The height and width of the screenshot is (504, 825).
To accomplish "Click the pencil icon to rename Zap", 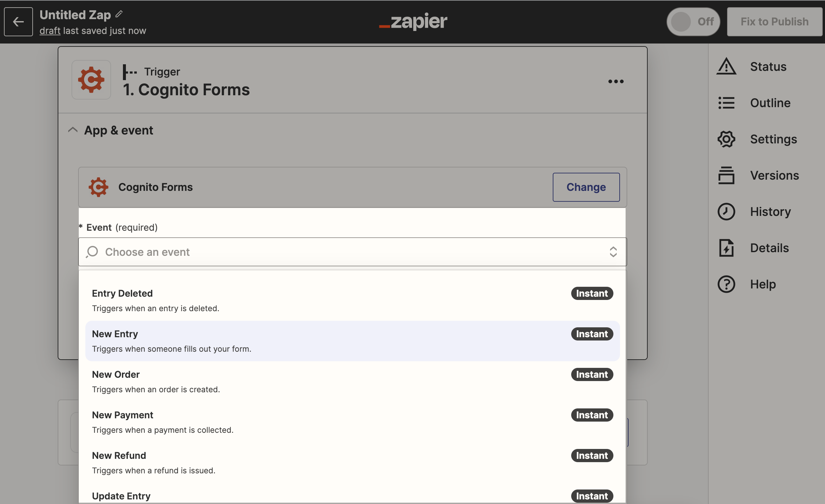I will click(119, 14).
